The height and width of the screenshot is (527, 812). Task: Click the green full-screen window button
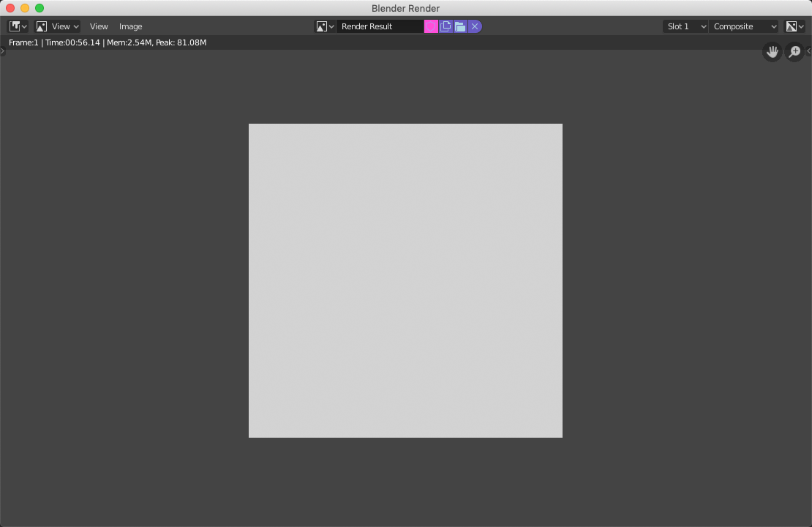39,8
